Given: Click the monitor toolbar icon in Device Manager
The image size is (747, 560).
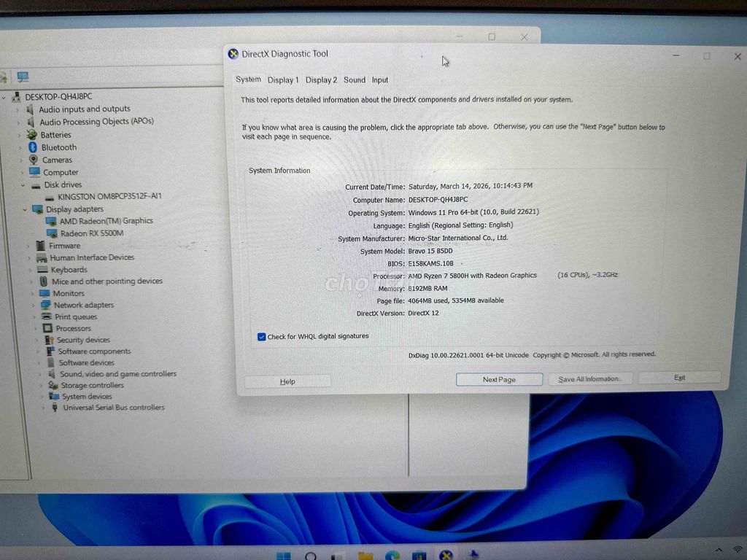Looking at the screenshot, I should pyautogui.click(x=23, y=77).
